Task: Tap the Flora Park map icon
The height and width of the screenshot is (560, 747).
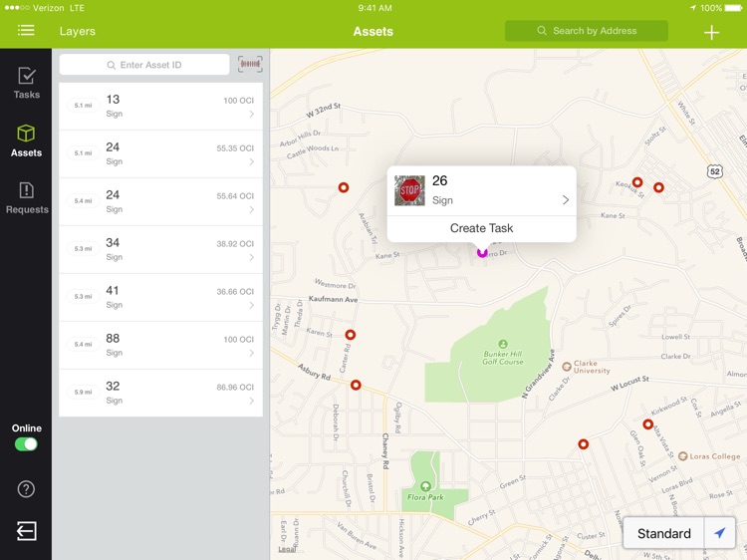Action: (425, 486)
